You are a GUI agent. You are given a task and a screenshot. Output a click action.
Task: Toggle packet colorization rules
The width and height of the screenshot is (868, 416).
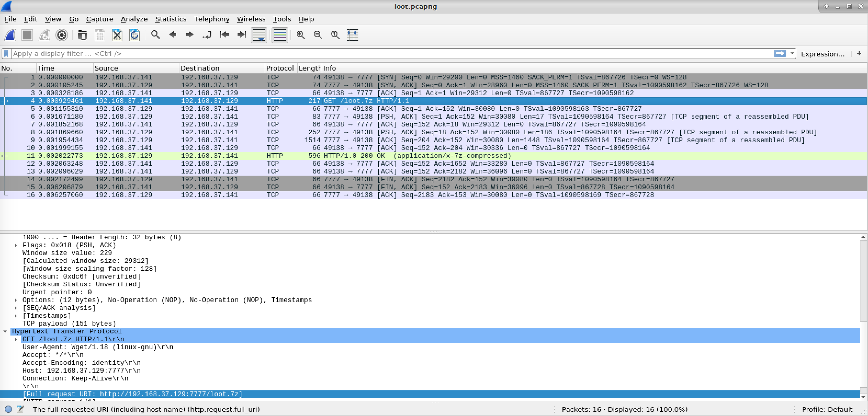click(280, 35)
